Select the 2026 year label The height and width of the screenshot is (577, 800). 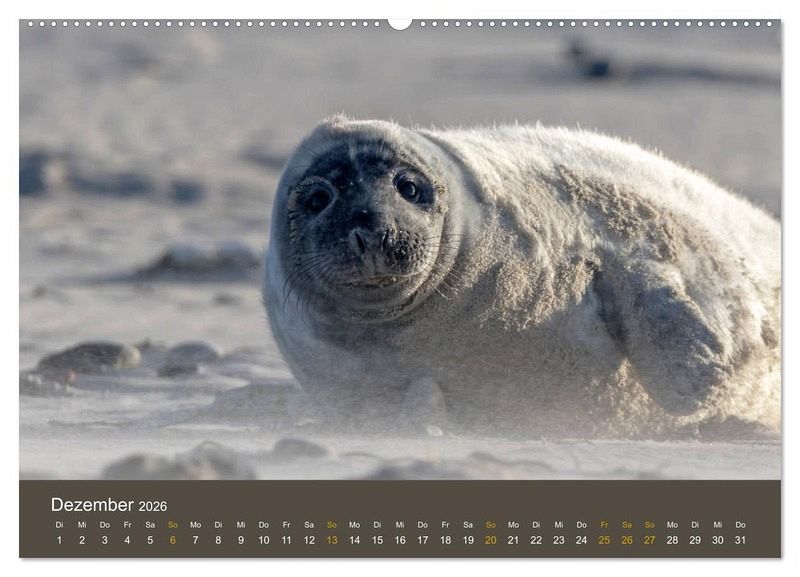click(x=153, y=507)
